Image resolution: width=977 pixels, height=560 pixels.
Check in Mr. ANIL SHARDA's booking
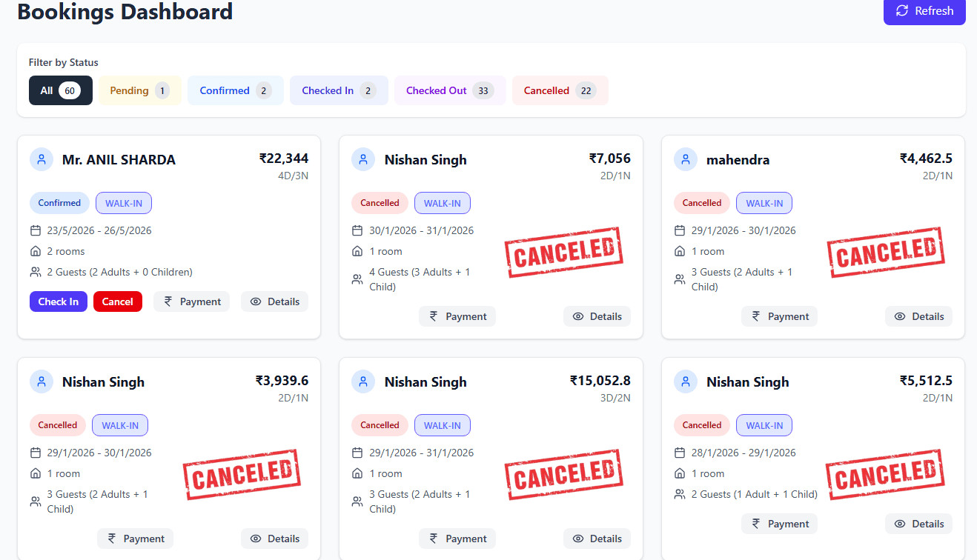tap(58, 301)
